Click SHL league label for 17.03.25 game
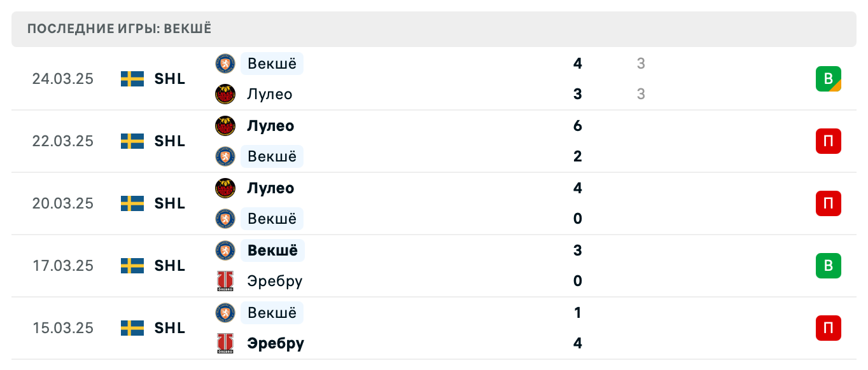Viewport: 868px width, 370px height. 170,266
